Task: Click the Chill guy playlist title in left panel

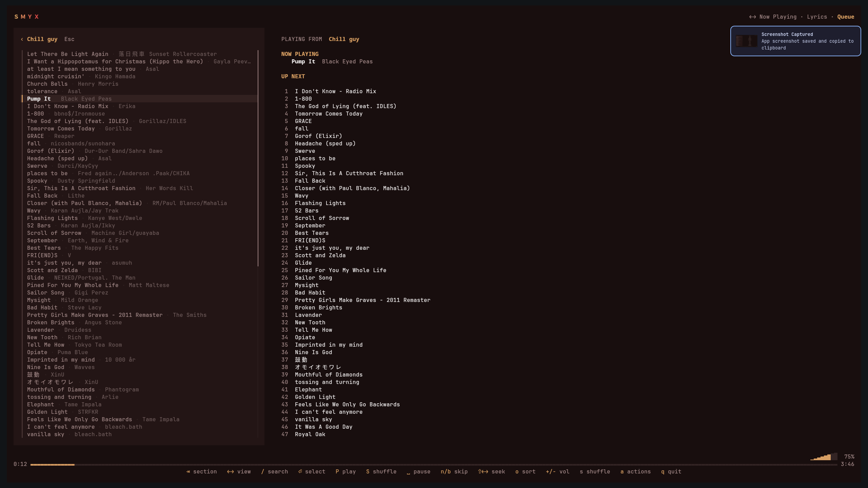Action: click(x=42, y=39)
